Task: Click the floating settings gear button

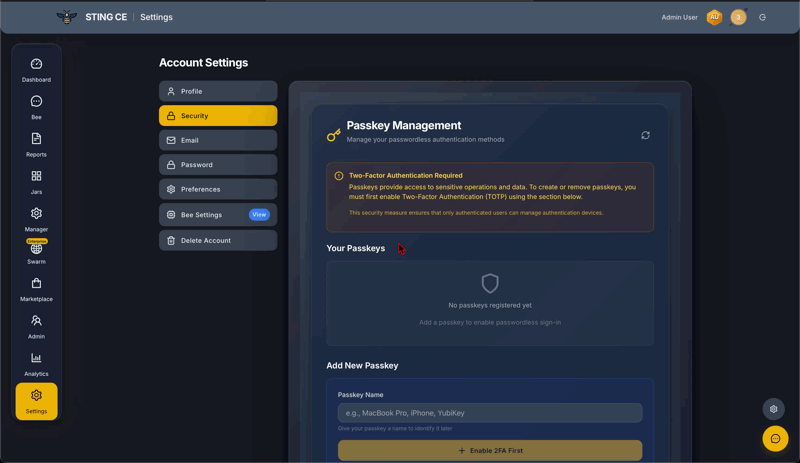Action: point(773,409)
